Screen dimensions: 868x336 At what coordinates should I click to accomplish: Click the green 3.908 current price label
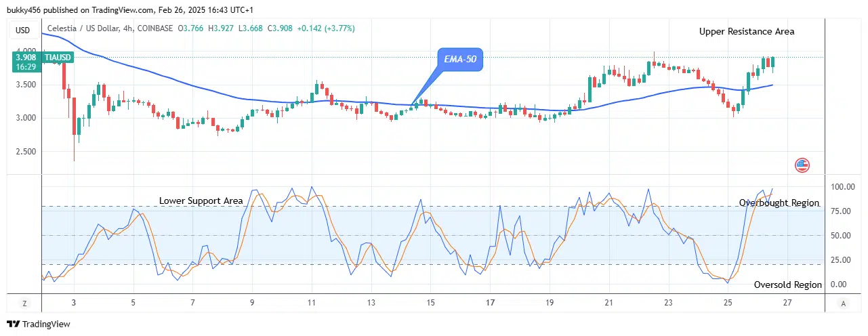point(24,58)
